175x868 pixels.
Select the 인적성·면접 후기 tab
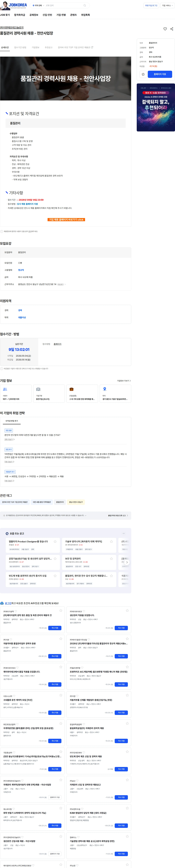[12, 421]
